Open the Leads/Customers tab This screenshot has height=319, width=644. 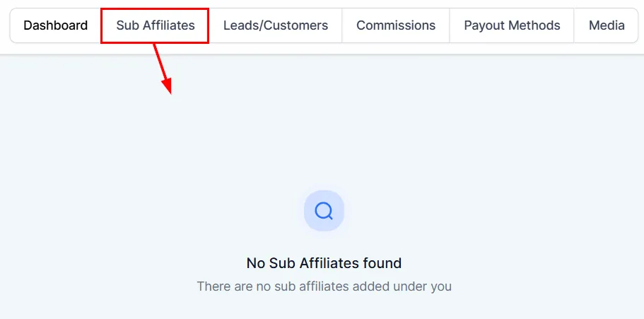point(276,25)
